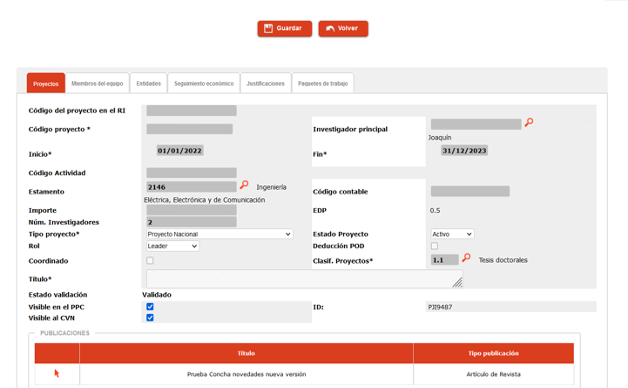Click the ID field showing PJI9487
Screen dimensions: 628x388
pos(511,307)
